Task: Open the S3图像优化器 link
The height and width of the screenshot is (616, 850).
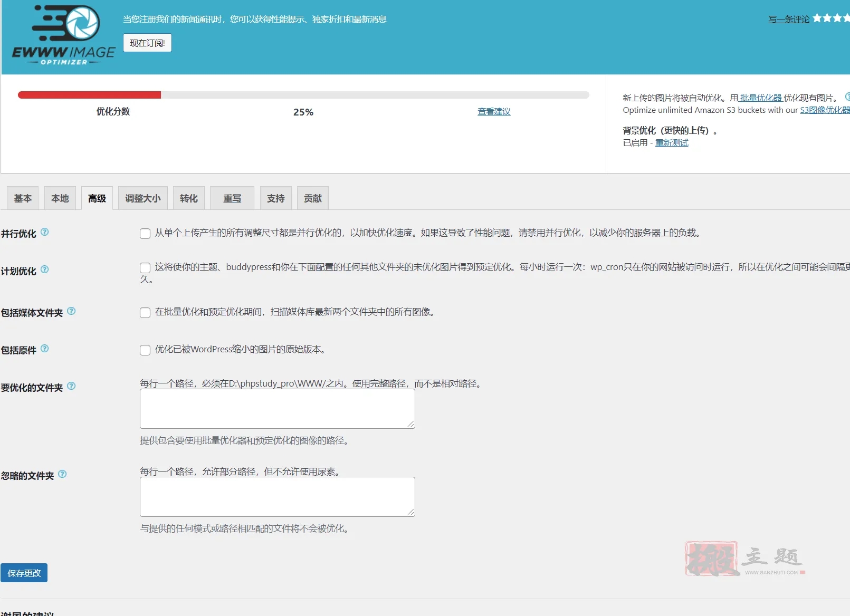Action: click(825, 110)
